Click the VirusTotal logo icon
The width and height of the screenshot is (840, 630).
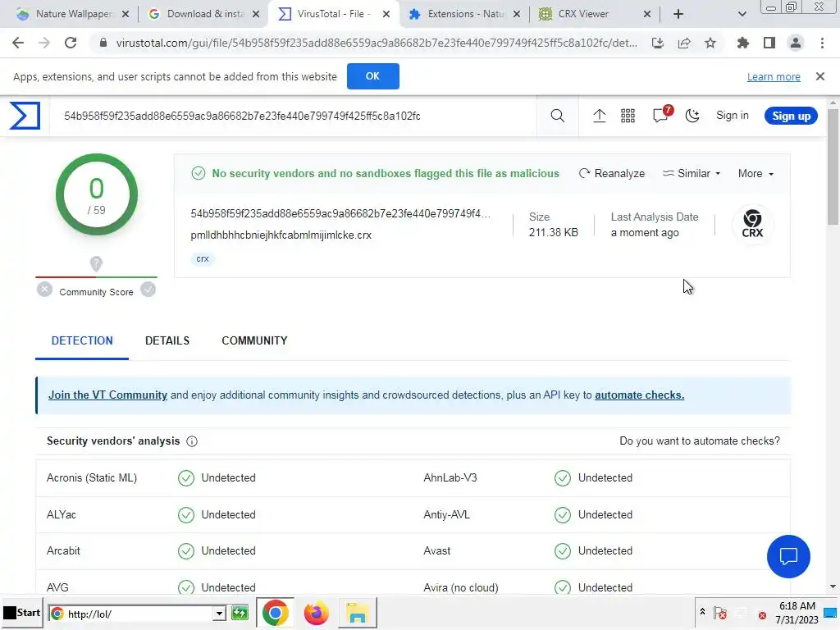(x=25, y=116)
